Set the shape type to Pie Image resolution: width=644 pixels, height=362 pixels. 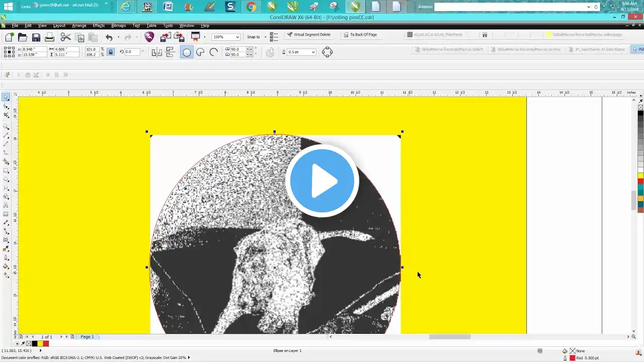point(200,52)
